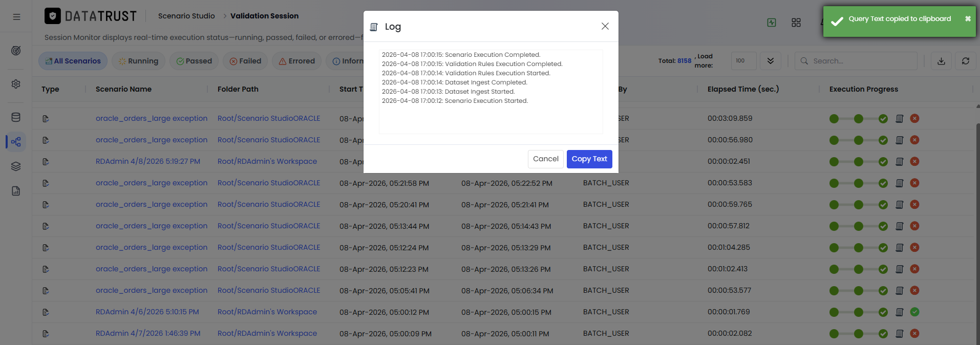This screenshot has height=345, width=980.
Task: Dismiss the clipboard notification toast
Action: click(x=968, y=19)
